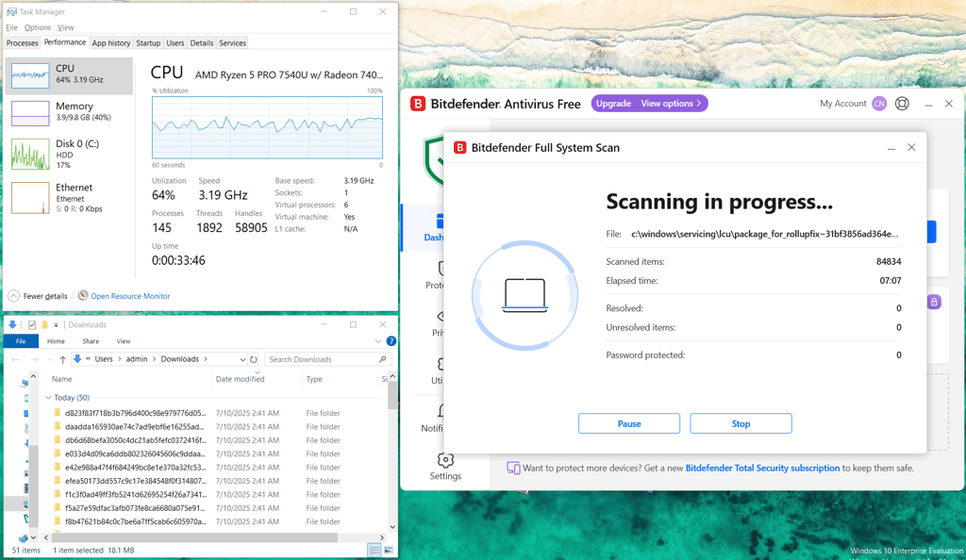Sort by the Name column header
966x560 pixels.
(x=61, y=379)
